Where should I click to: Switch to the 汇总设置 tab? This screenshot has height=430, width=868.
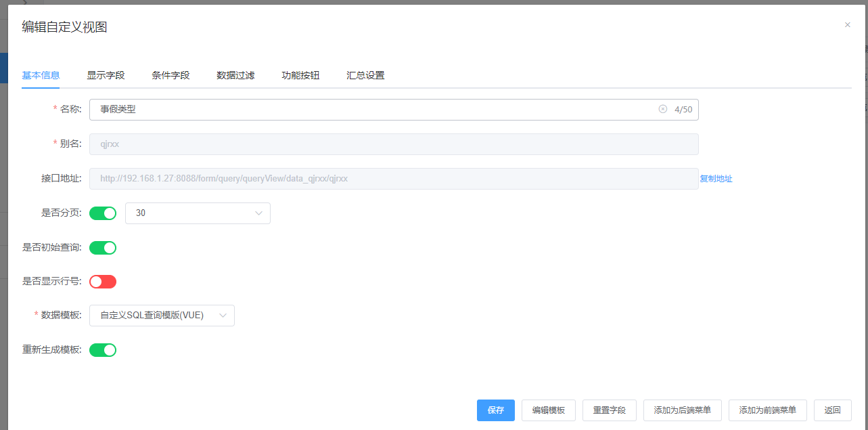pos(365,75)
